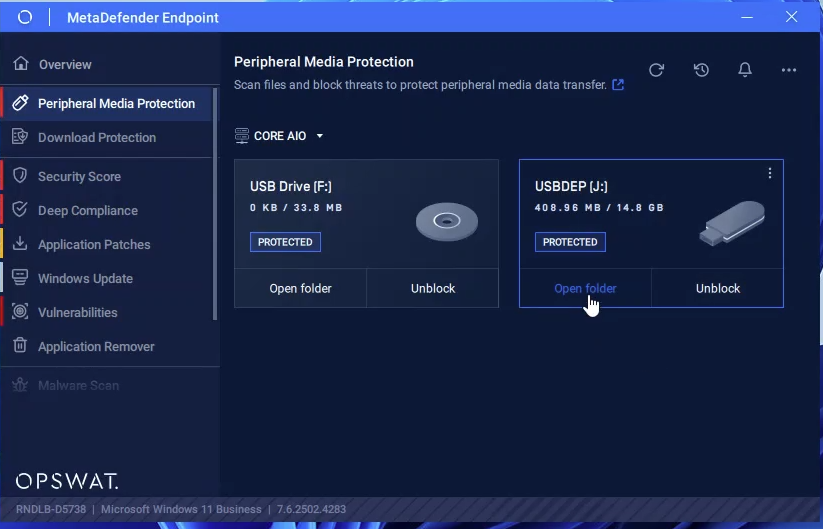Click the 0 KB / 33.8 MB usage text

(x=296, y=208)
